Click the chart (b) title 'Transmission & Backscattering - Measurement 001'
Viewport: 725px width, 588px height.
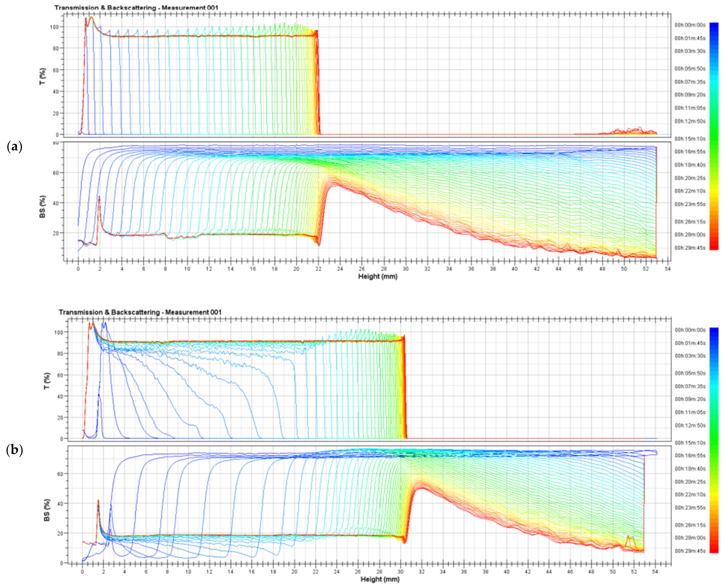point(140,312)
